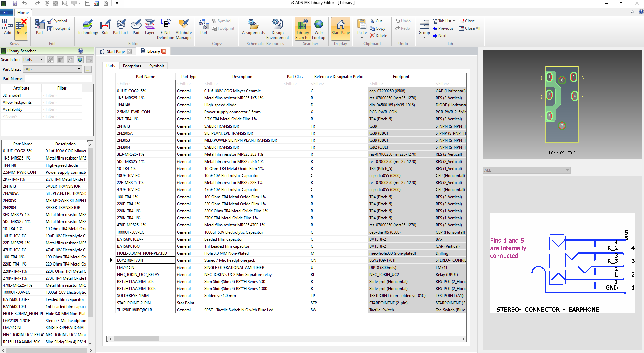The width and height of the screenshot is (644, 353).
Task: Open the Part Class (All) dropdown
Action: (x=52, y=69)
